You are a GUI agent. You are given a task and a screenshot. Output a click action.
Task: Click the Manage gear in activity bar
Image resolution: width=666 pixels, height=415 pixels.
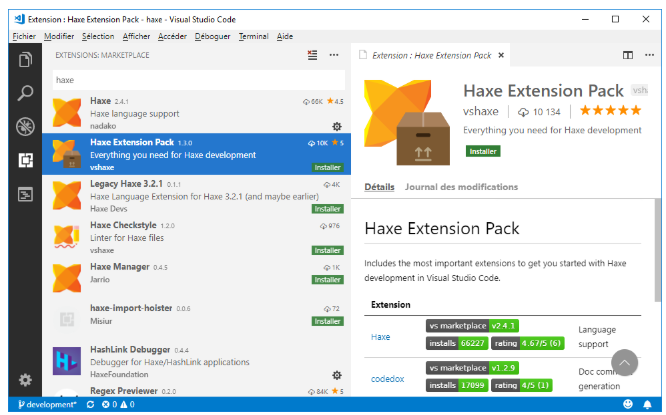point(25,380)
